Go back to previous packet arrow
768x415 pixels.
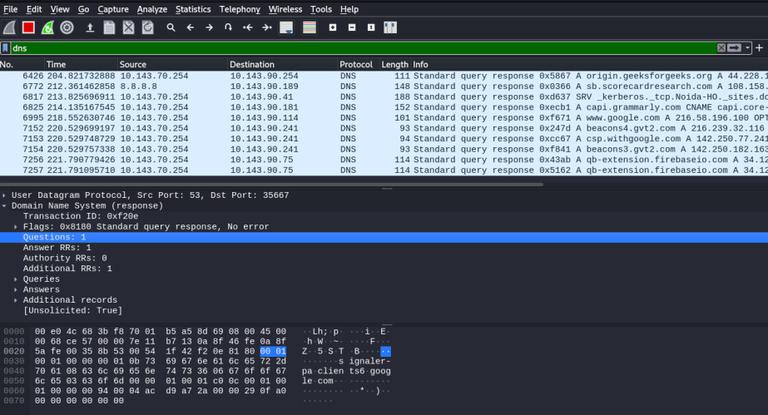coord(190,28)
